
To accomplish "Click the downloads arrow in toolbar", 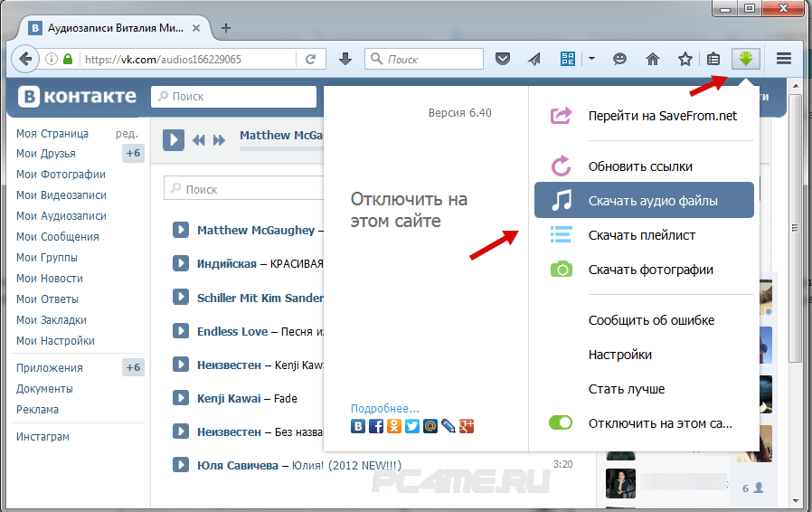I will [345, 59].
